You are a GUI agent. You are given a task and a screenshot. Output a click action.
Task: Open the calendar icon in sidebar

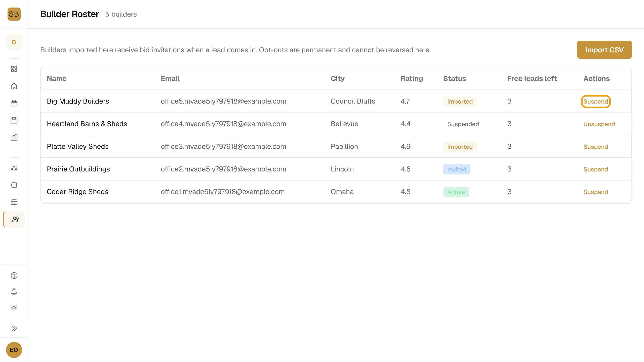point(14,120)
